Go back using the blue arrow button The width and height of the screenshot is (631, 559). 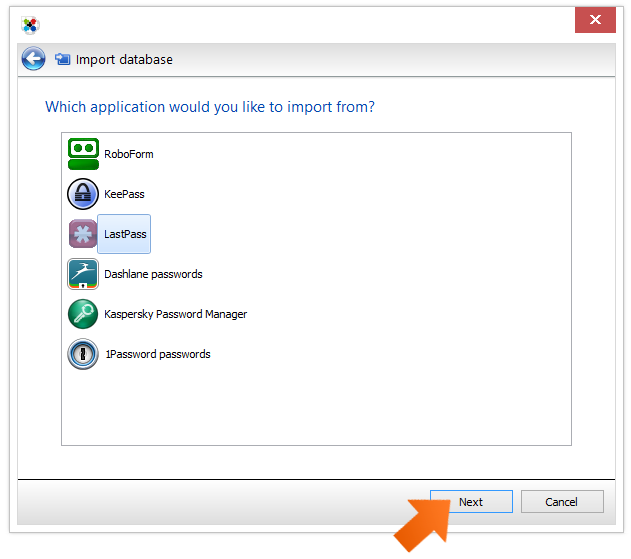[33, 59]
